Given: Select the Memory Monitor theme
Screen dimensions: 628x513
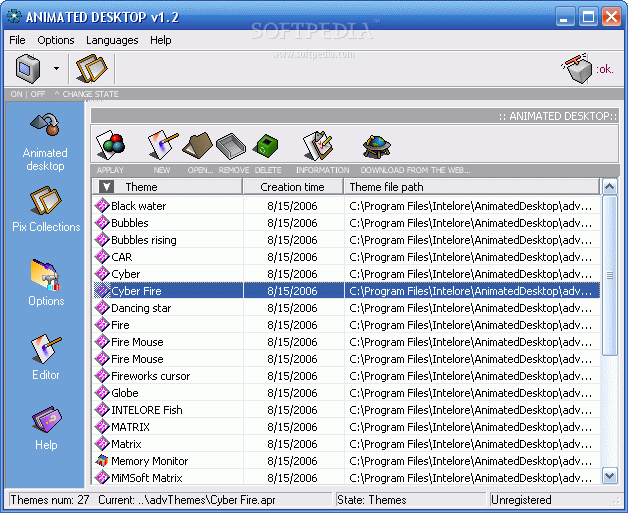Looking at the screenshot, I should 346,461.
